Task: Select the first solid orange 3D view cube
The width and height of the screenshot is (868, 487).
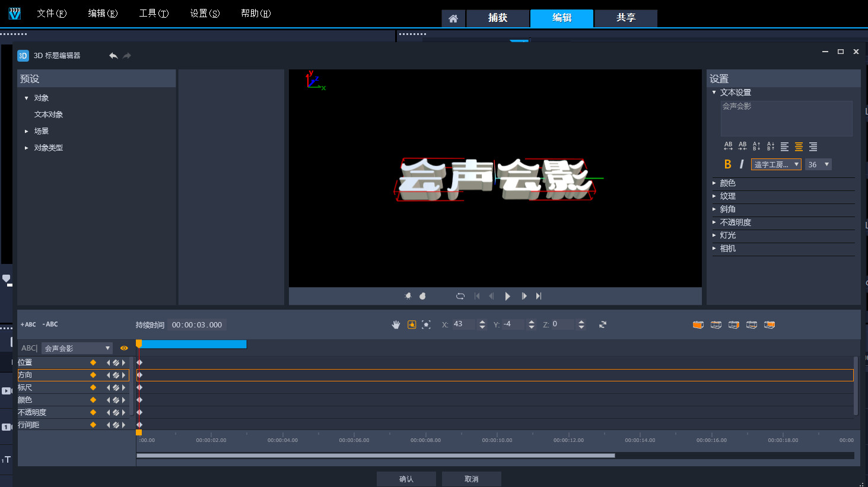Action: point(698,324)
